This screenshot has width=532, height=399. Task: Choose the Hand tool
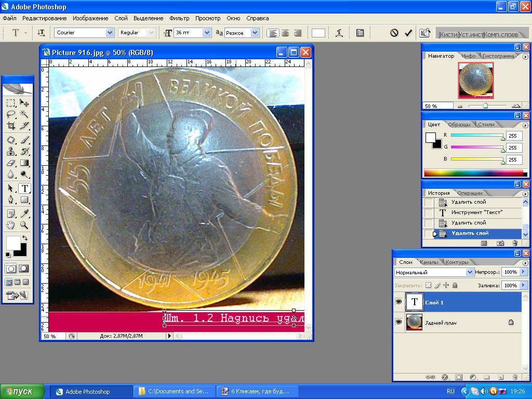click(11, 225)
